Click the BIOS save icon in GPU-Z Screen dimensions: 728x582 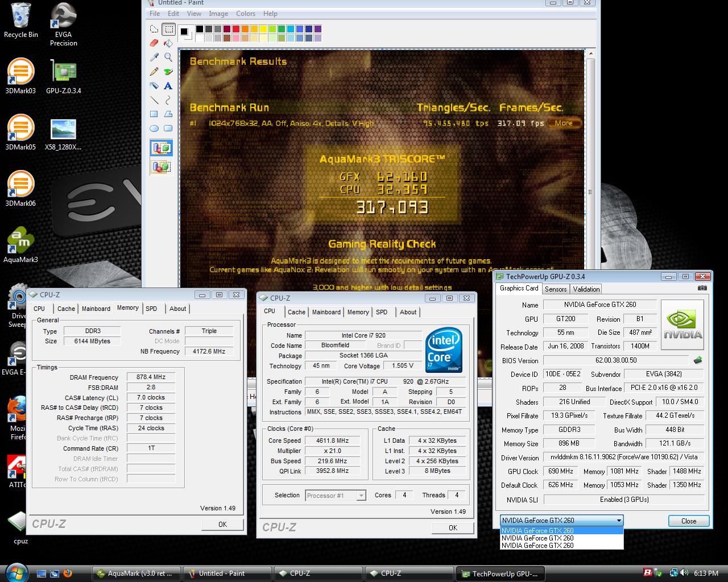coord(698,360)
